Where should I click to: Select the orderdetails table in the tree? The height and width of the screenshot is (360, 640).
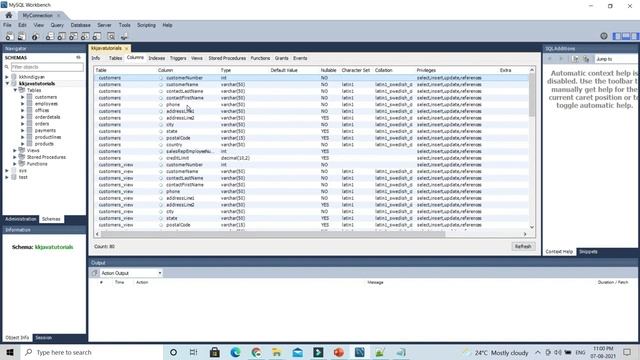click(x=47, y=117)
